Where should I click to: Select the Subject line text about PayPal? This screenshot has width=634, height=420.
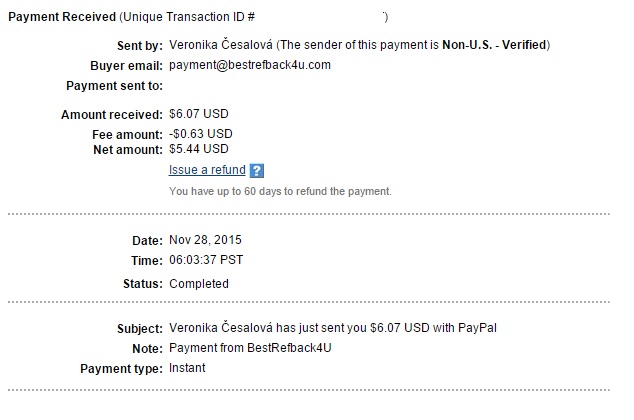tap(333, 328)
